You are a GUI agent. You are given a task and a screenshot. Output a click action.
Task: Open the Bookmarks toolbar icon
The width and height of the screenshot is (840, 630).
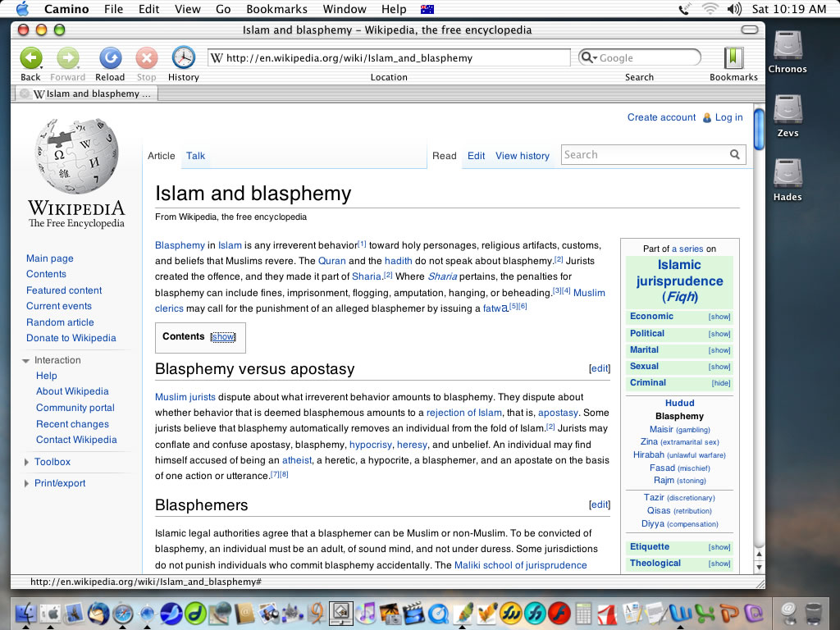733,58
